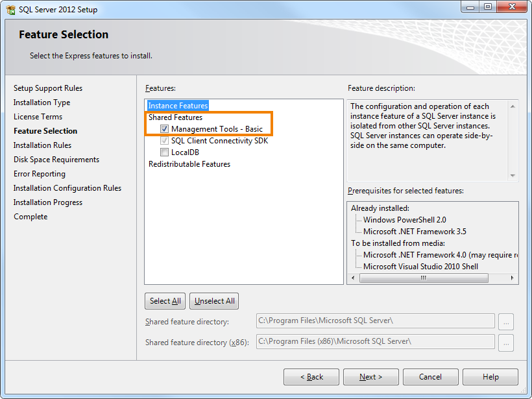532x399 pixels.
Task: Select the Redistributable Features tree node
Action: [189, 164]
